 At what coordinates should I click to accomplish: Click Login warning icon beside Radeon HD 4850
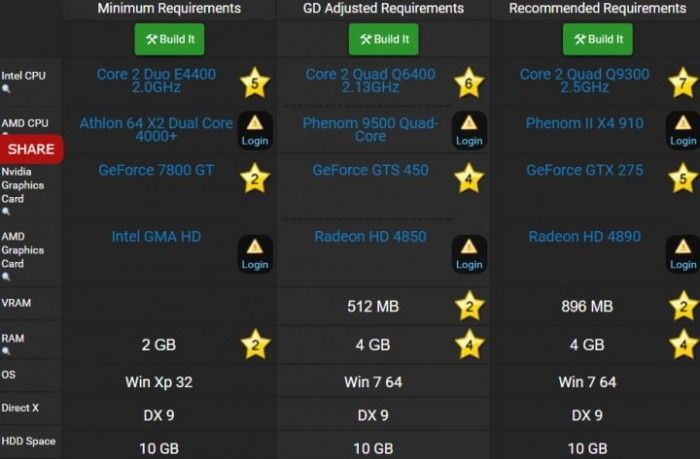(x=469, y=254)
